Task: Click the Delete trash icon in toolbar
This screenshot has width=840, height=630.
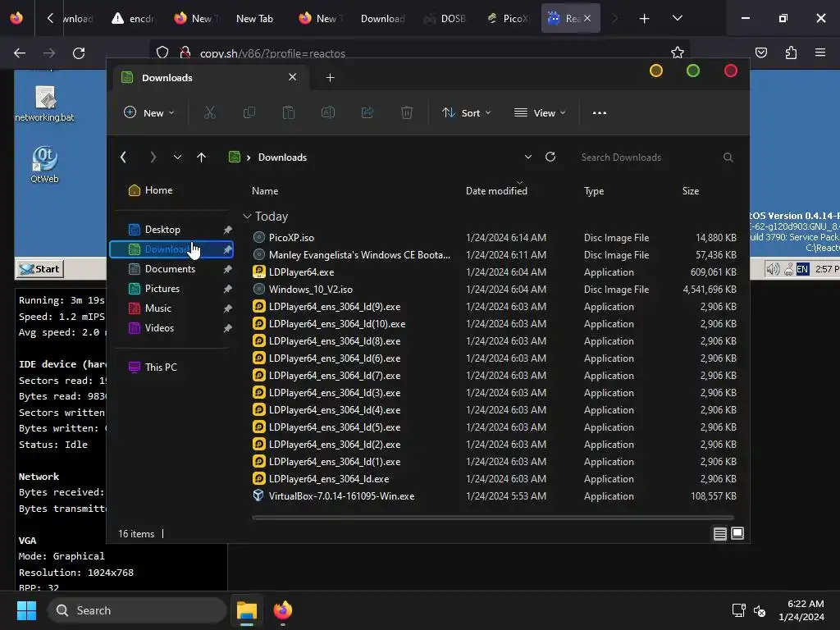Action: point(407,113)
